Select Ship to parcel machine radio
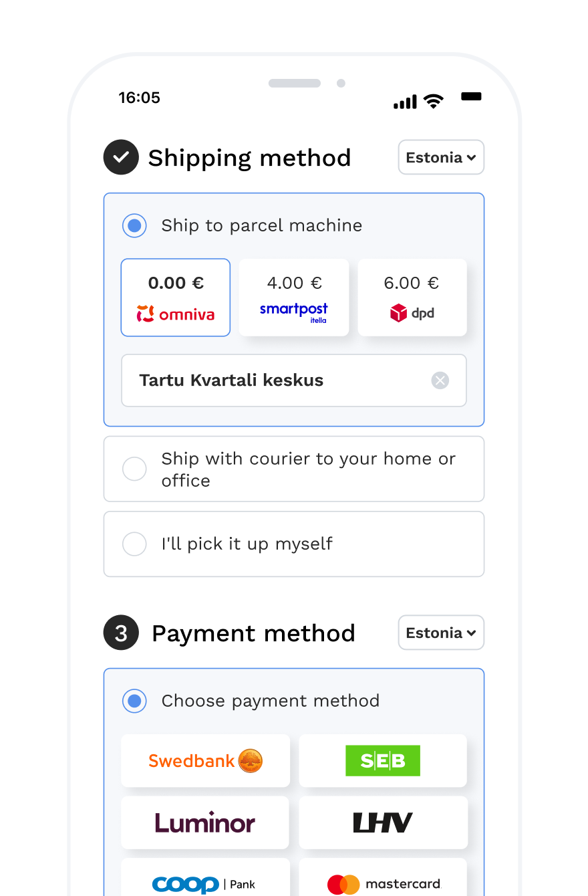This screenshot has width=588, height=896. 134,226
